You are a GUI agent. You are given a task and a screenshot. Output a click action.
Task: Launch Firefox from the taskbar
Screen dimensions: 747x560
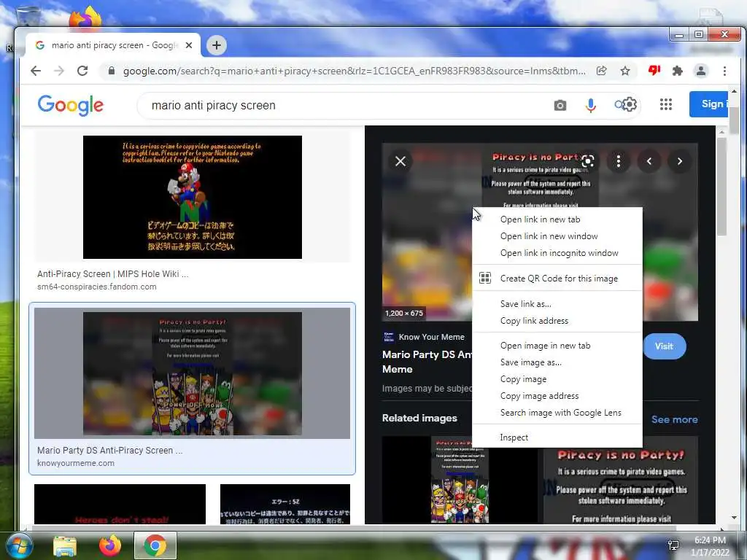point(110,545)
